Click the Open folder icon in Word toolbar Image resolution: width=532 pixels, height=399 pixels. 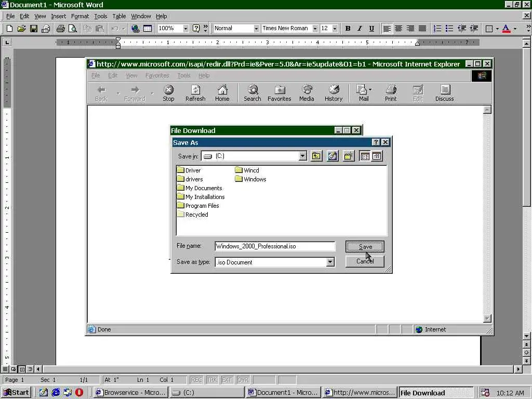21,29
